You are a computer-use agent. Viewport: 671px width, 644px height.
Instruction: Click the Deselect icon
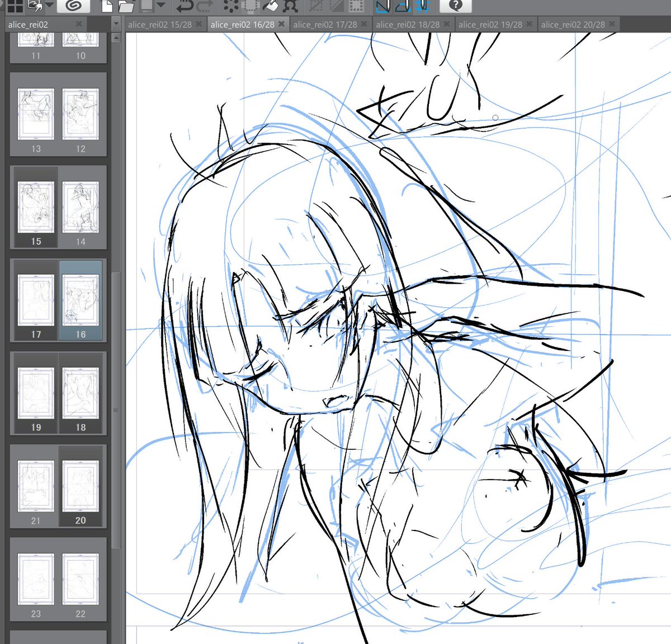tap(316, 6)
